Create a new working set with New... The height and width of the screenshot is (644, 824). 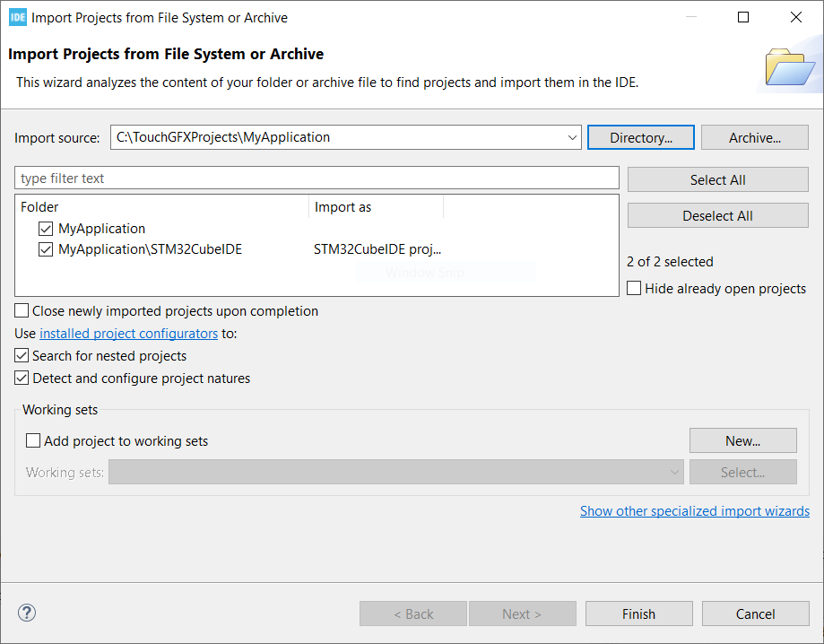pyautogui.click(x=743, y=440)
